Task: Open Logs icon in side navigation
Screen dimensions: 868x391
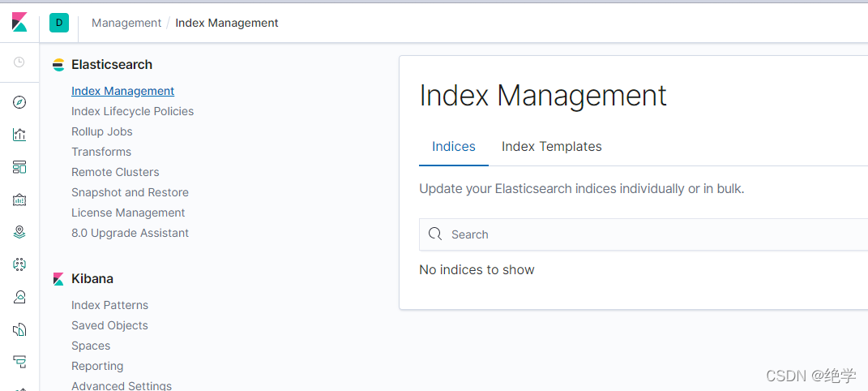Action: [x=19, y=329]
